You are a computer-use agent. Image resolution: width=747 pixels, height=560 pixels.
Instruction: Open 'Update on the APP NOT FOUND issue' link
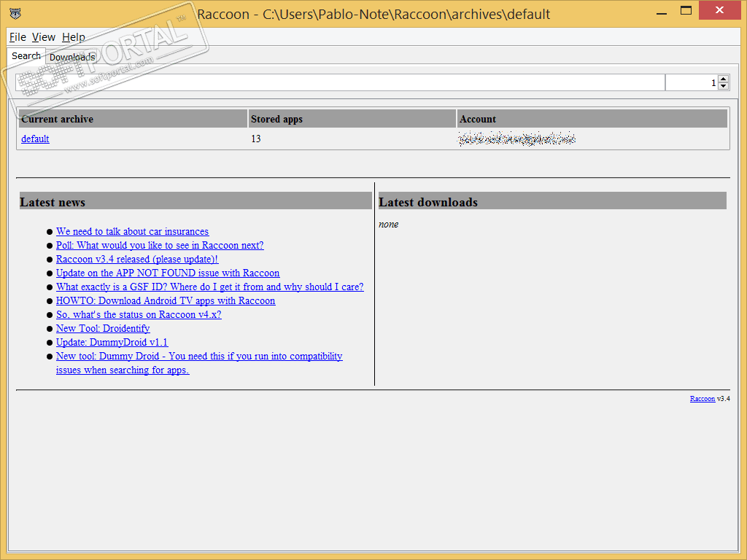tap(168, 273)
